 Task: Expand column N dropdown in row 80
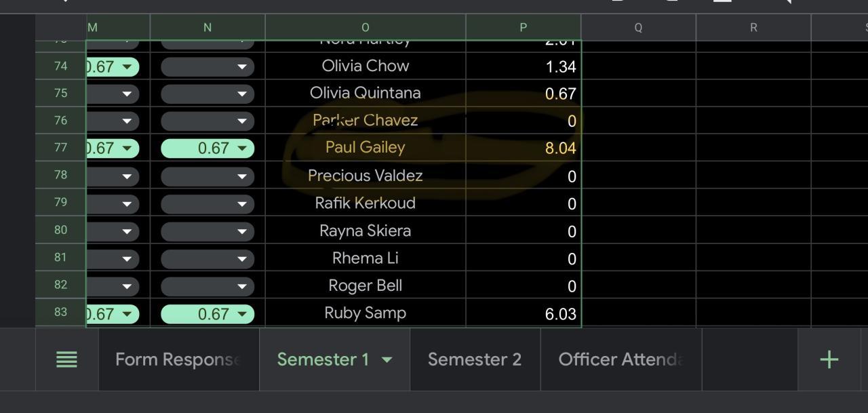(x=208, y=231)
